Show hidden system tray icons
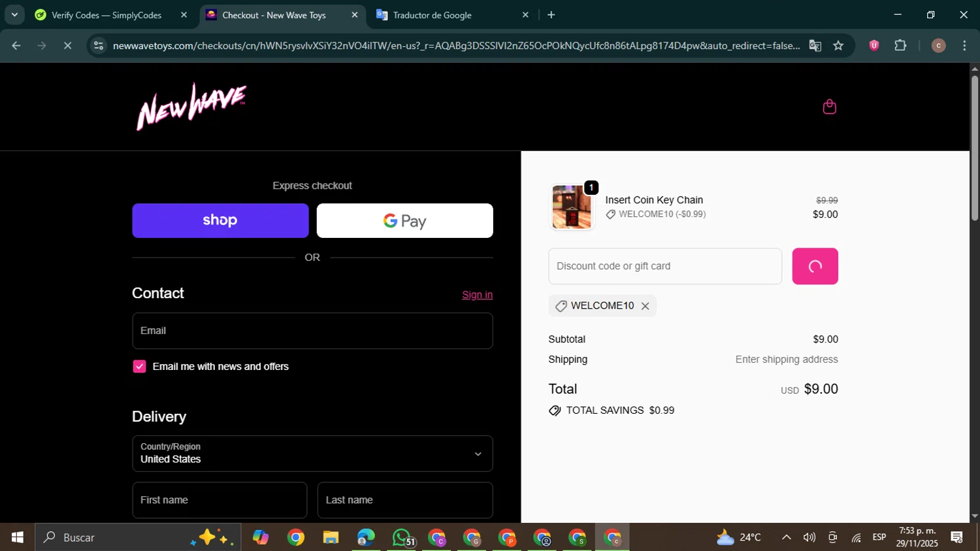Screen dimensions: 980x551 tap(787, 537)
